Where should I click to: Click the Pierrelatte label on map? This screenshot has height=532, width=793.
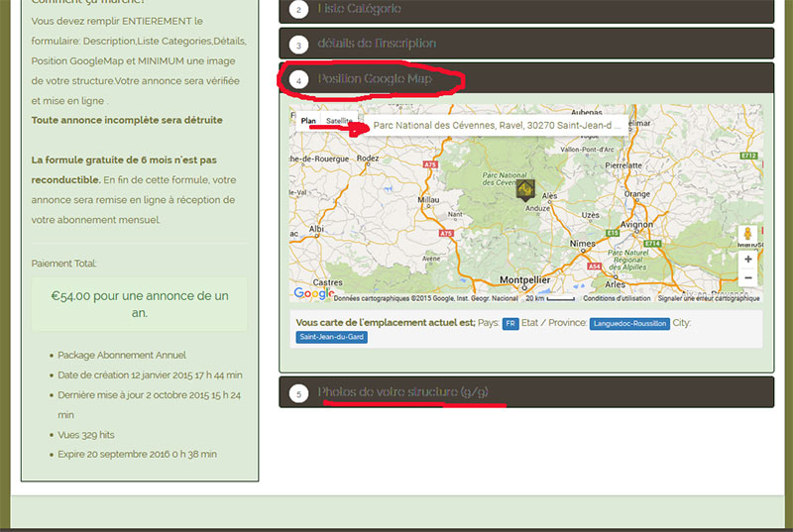coord(623,165)
